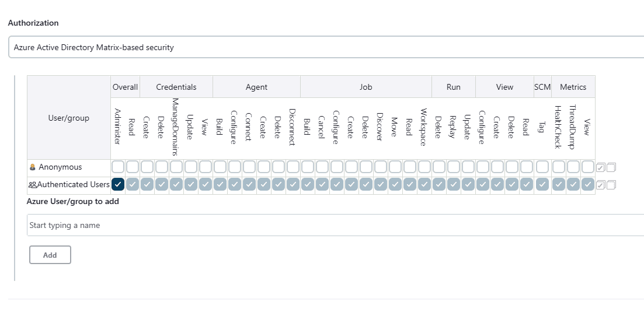Toggle Credentials Update for Authenticated Users
The height and width of the screenshot is (309, 644).
(x=190, y=185)
